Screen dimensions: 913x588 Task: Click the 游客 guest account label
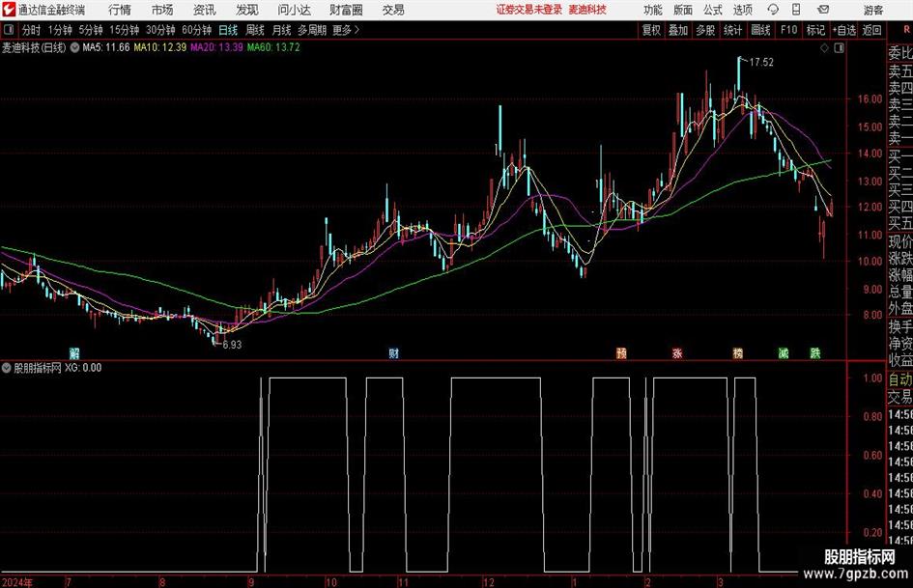point(872,10)
